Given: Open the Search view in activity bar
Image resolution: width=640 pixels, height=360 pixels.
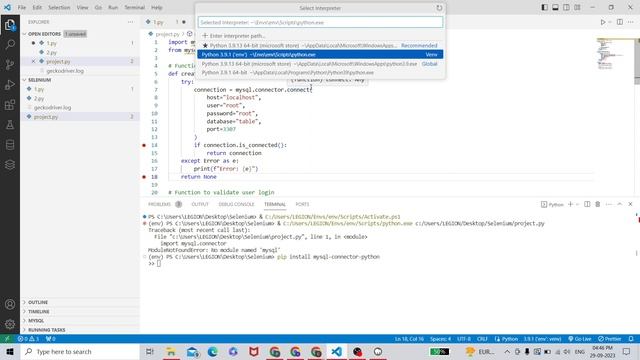Looking at the screenshot, I should click(x=10, y=44).
